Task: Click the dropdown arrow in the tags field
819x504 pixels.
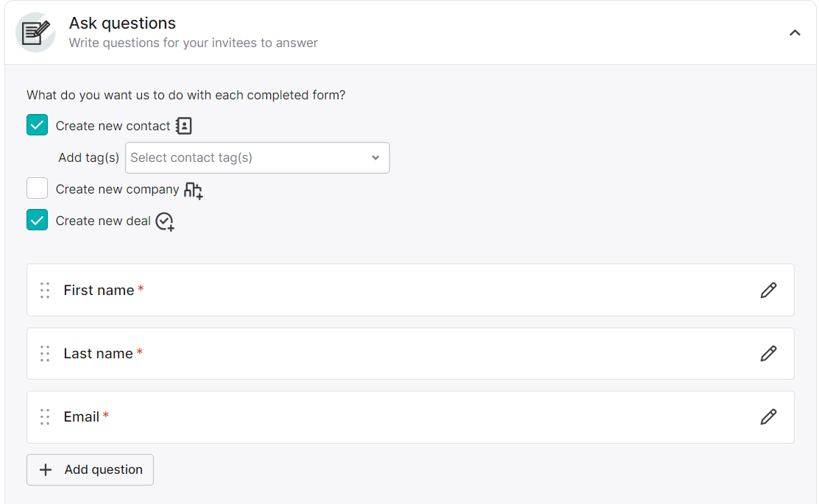Action: point(375,157)
